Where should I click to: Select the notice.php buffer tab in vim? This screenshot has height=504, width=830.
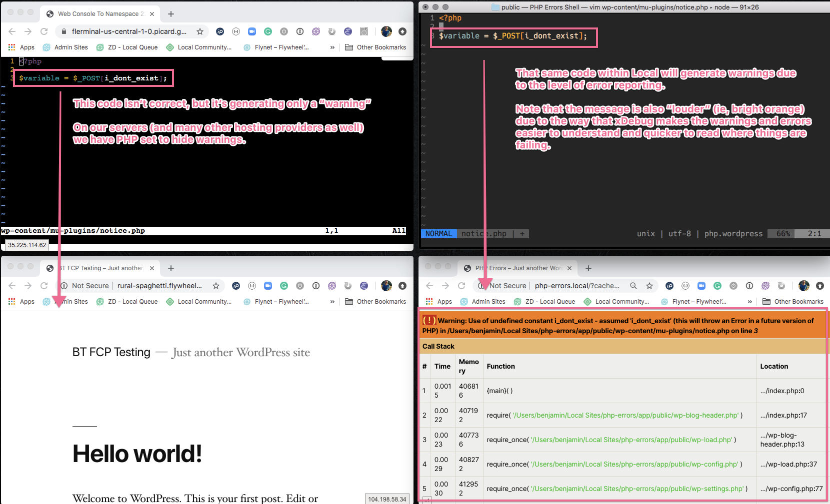(x=484, y=234)
